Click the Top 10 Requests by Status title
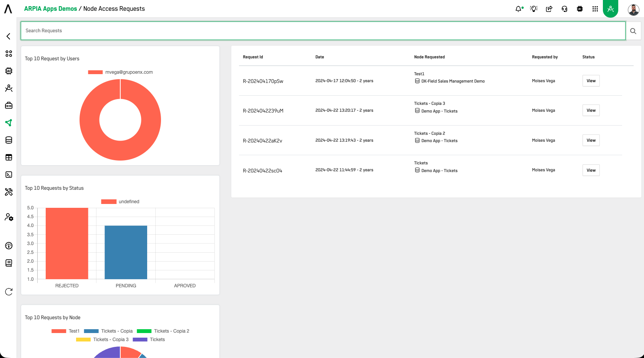This screenshot has height=358, width=644. pyautogui.click(x=54, y=188)
